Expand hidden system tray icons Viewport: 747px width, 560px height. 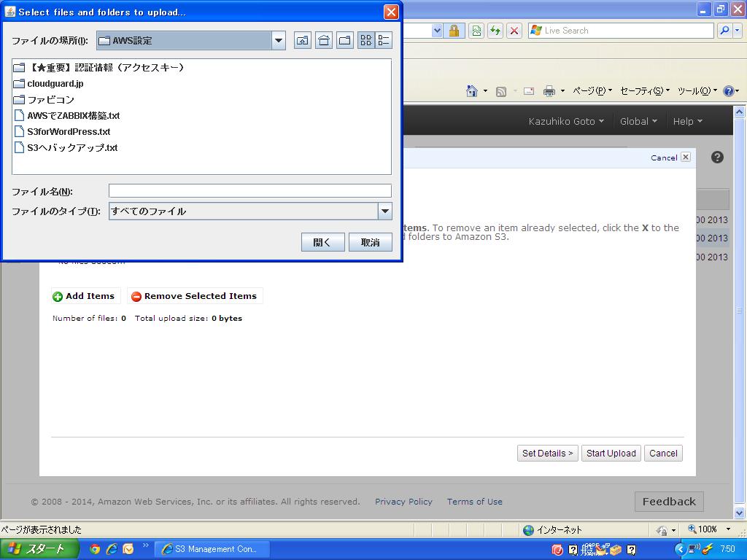(x=679, y=550)
